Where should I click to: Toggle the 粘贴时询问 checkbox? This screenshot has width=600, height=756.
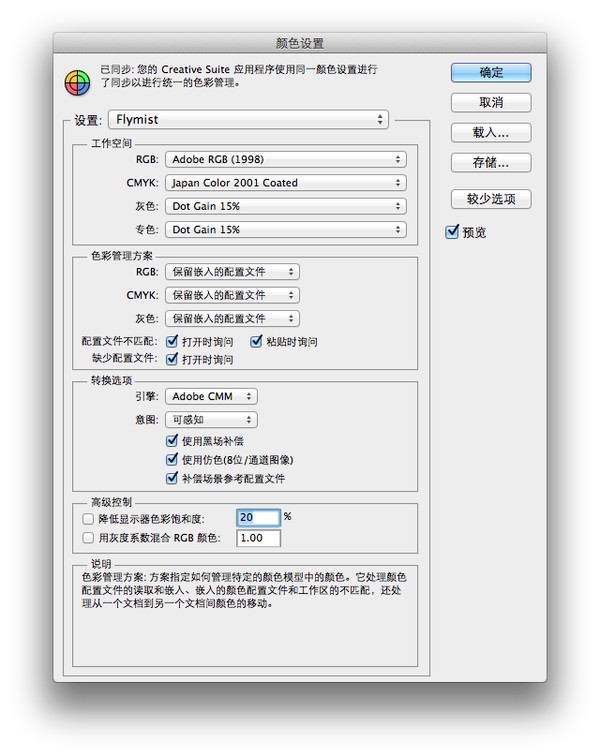pos(256,341)
